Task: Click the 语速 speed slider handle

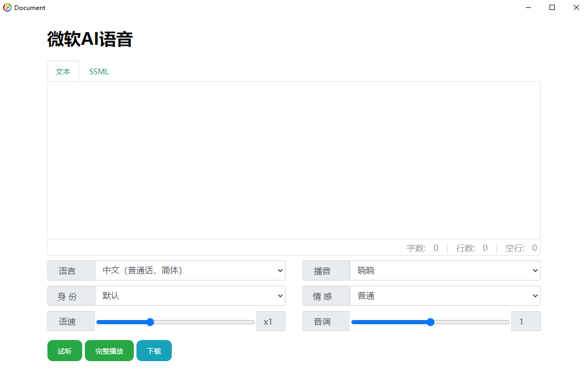Action: [x=150, y=322]
